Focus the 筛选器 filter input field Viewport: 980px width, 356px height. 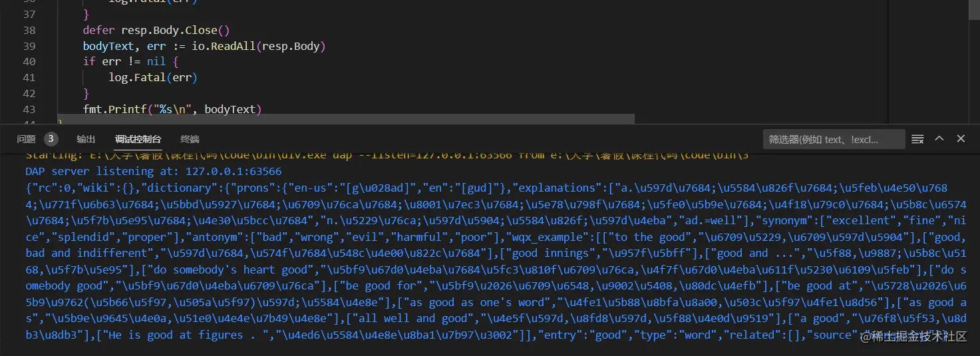(834, 139)
